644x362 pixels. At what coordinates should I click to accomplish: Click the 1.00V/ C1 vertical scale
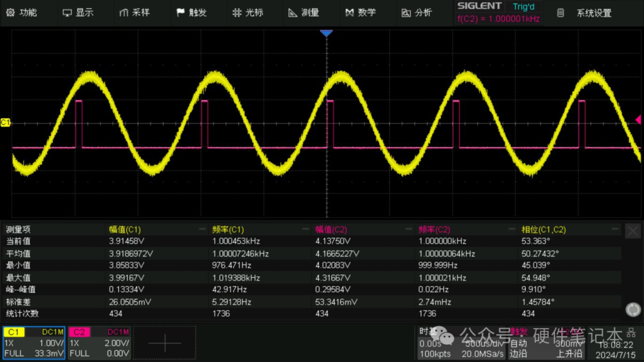click(x=51, y=343)
